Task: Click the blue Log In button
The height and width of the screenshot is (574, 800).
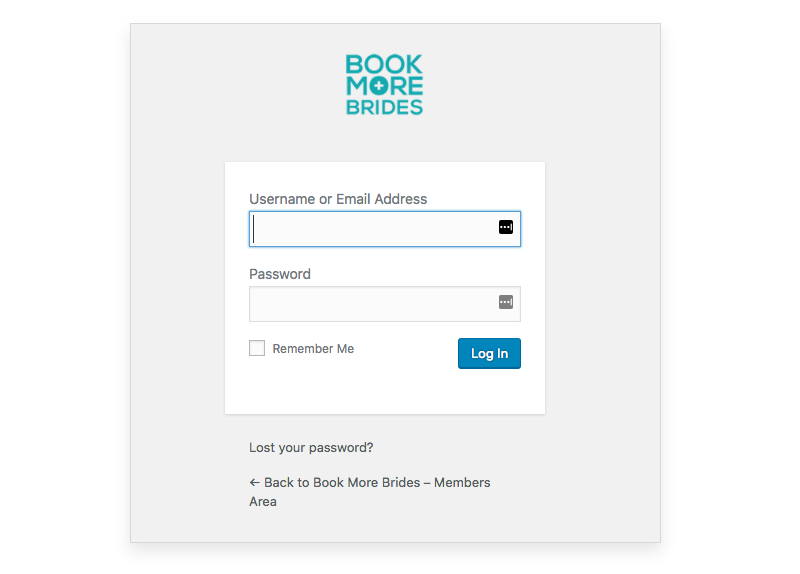Action: pos(489,353)
